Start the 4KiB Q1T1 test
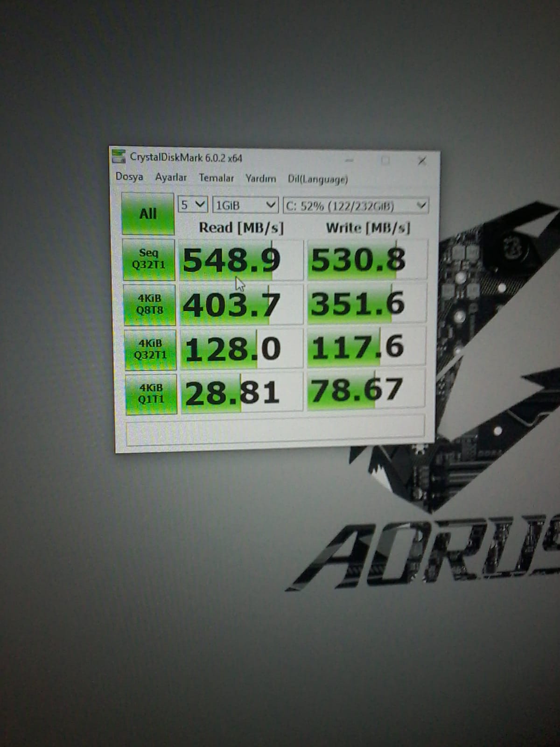Screen dimensions: 560x747 coord(151,394)
